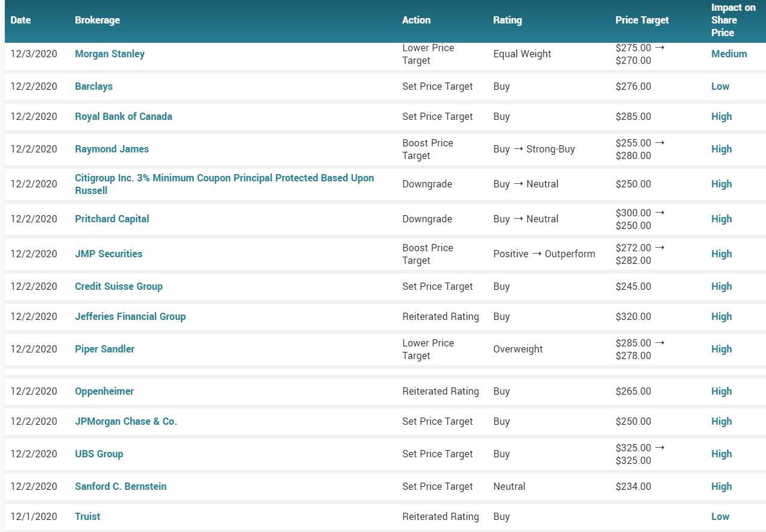Select the $276.00 price target cell
This screenshot has height=532, width=766.
tap(633, 86)
